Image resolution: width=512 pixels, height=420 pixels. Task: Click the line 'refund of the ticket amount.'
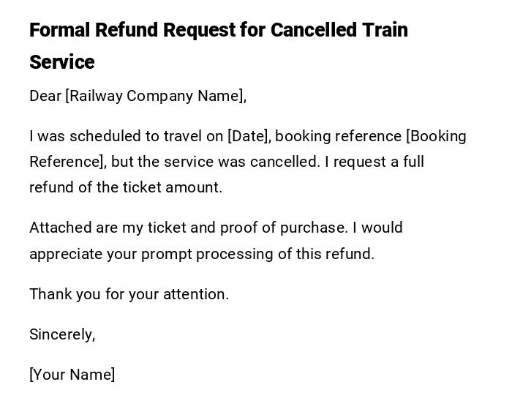[126, 187]
